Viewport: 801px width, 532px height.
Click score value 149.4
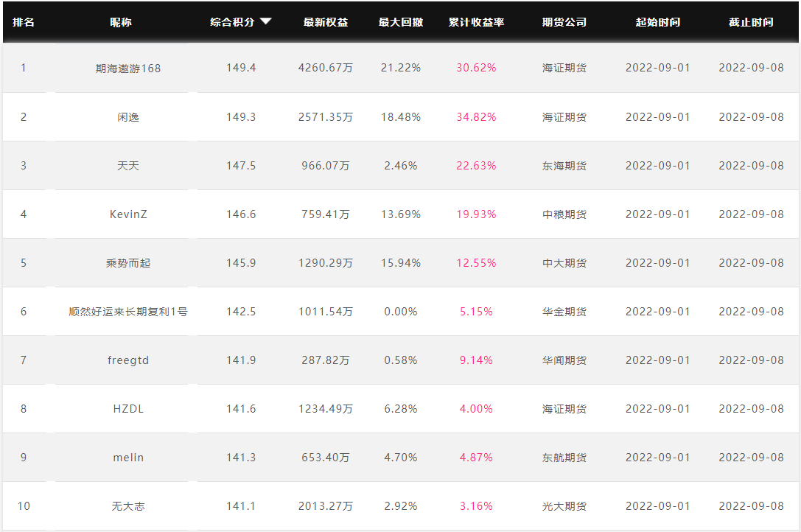(241, 68)
